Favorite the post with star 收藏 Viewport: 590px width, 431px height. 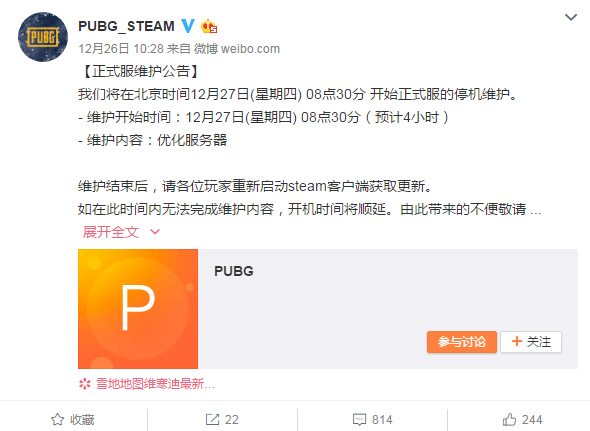click(x=72, y=419)
